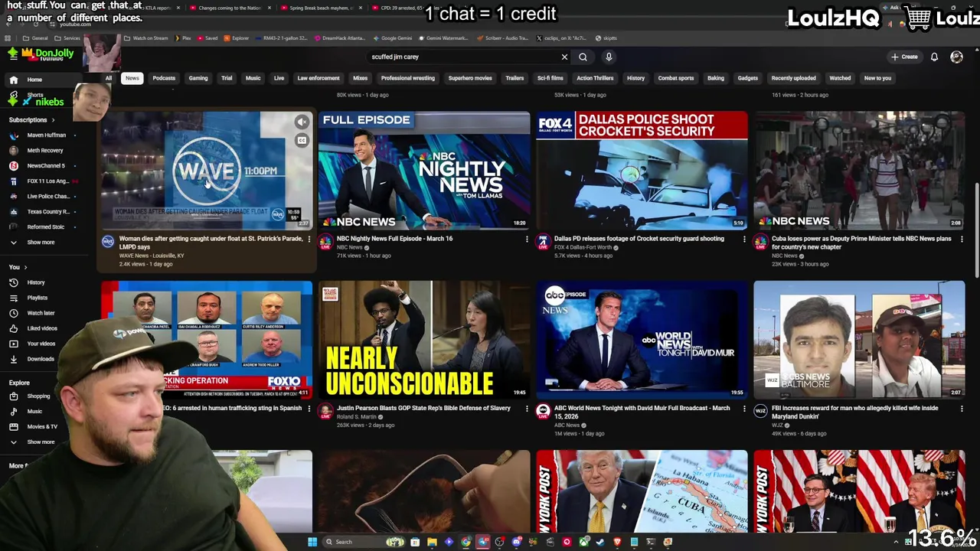The height and width of the screenshot is (551, 980).
Task: Open ABC World News Tonight thumbnail
Action: point(642,339)
